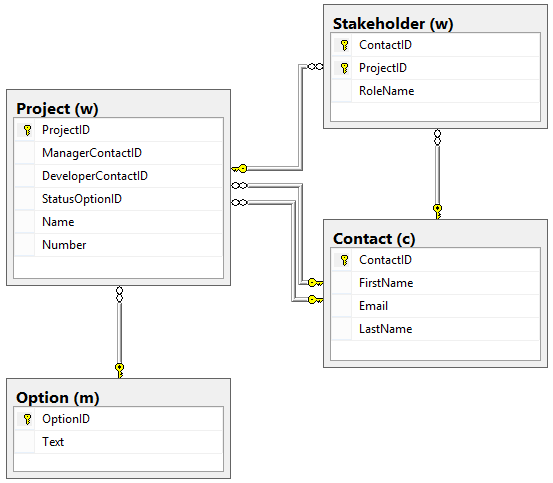Viewport: 553px width, 483px height.
Task: Select the Contact (c) table title
Action: [x=374, y=239]
